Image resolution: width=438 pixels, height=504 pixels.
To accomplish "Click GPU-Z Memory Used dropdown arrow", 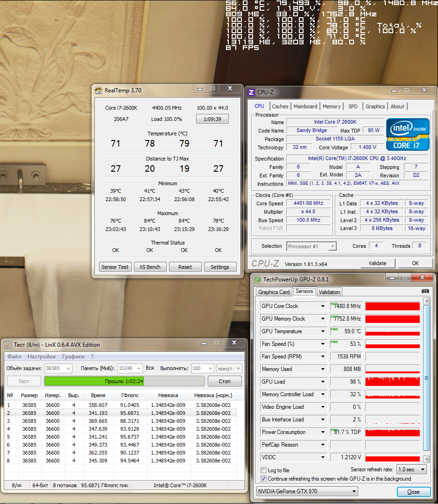I will 323,369.
